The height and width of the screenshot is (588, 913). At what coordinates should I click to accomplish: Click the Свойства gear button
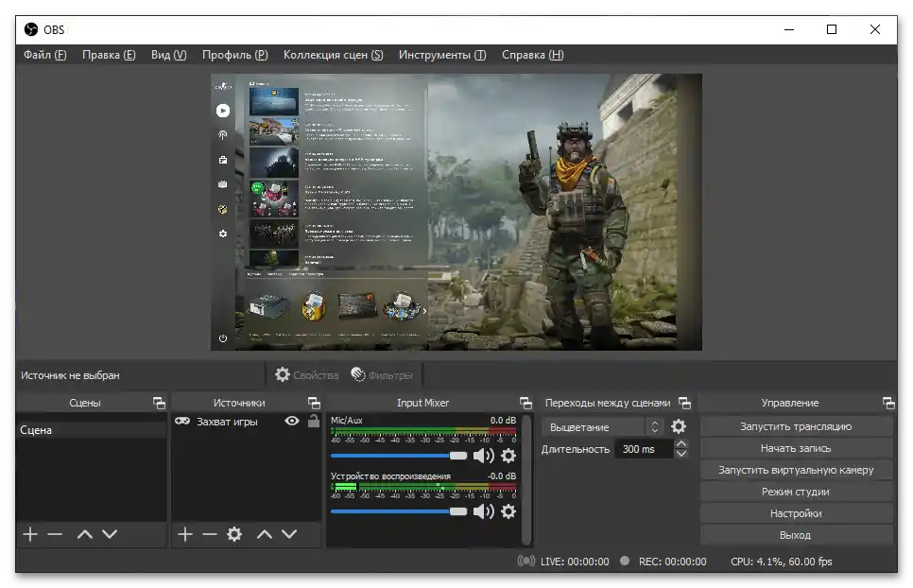(307, 375)
